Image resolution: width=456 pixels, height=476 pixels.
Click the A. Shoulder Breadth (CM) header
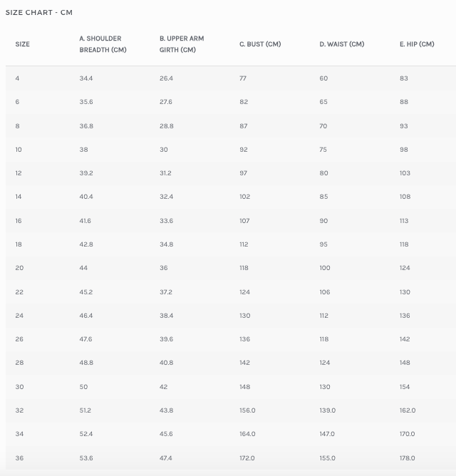(x=103, y=44)
